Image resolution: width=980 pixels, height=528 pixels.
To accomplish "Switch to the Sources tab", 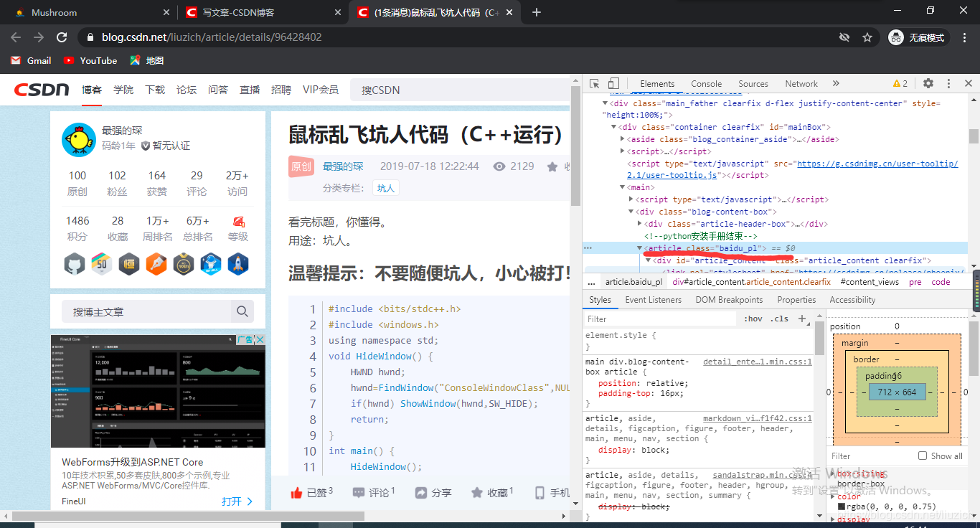I will point(753,83).
